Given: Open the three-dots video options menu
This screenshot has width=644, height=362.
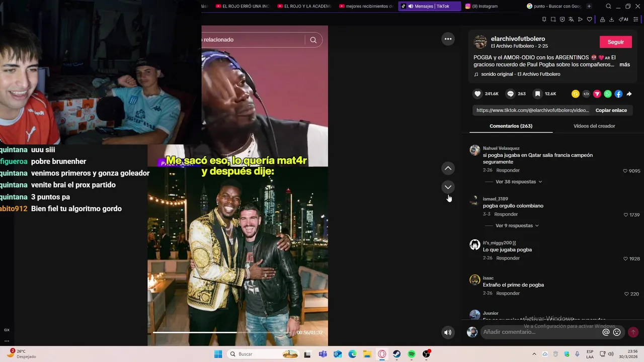Looking at the screenshot, I should pos(448,39).
